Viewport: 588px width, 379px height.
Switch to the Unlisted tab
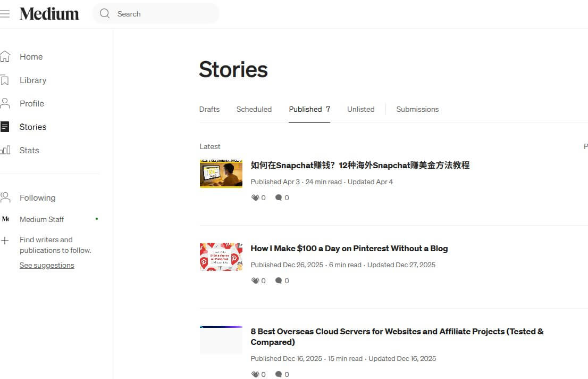[x=361, y=109]
